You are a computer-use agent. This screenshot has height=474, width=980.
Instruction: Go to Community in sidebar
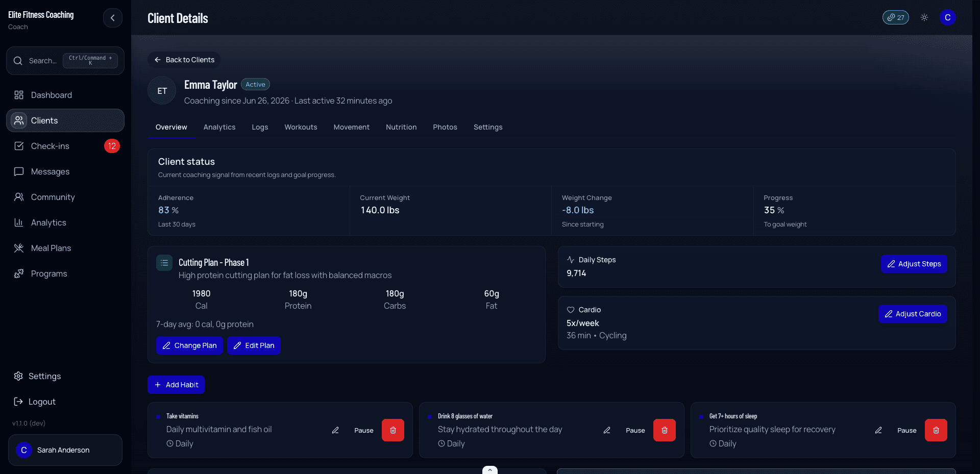click(65, 197)
